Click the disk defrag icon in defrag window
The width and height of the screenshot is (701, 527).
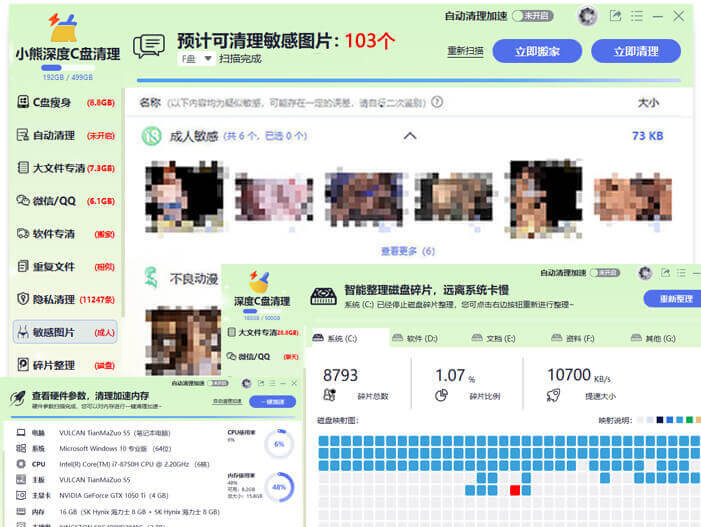pyautogui.click(x=323, y=296)
